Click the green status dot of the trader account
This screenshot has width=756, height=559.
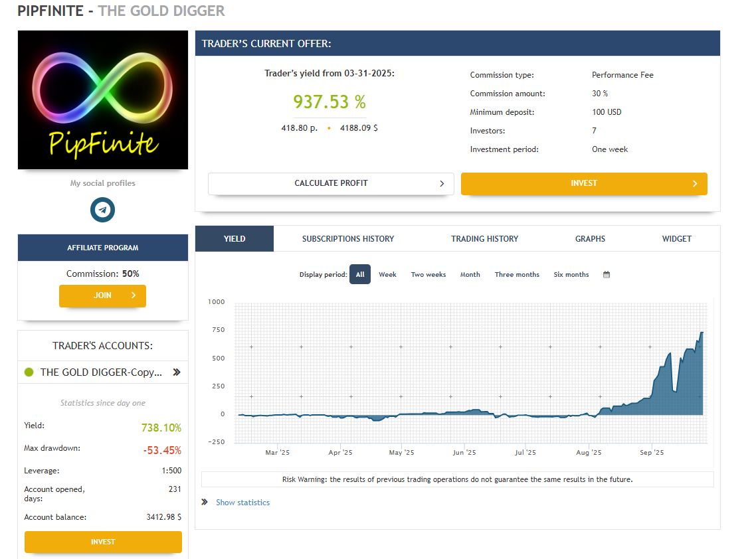tap(29, 372)
